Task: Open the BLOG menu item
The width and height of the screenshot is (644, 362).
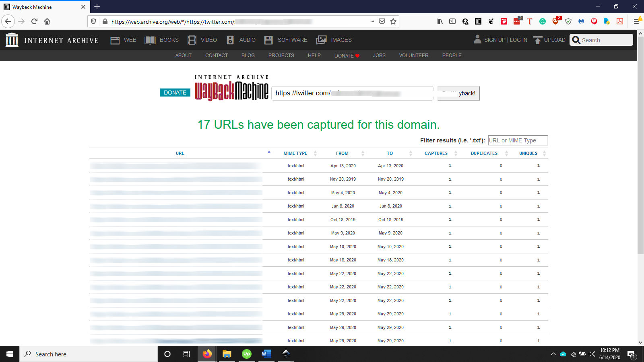Action: [248, 56]
